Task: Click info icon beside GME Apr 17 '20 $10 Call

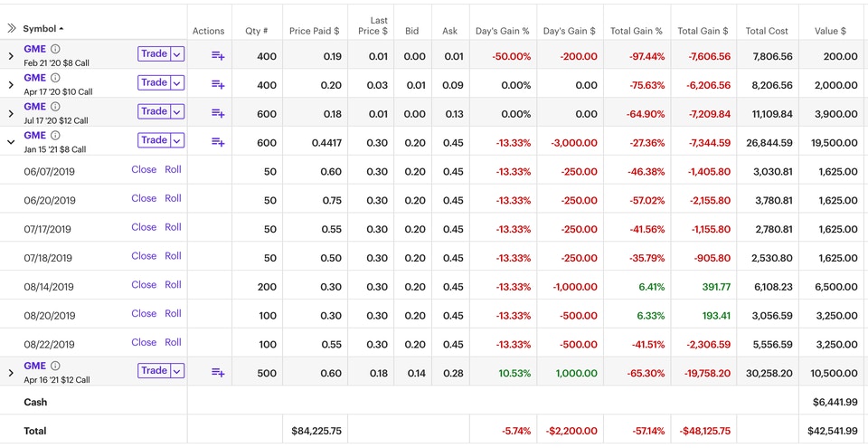Action: pyautogui.click(x=55, y=78)
